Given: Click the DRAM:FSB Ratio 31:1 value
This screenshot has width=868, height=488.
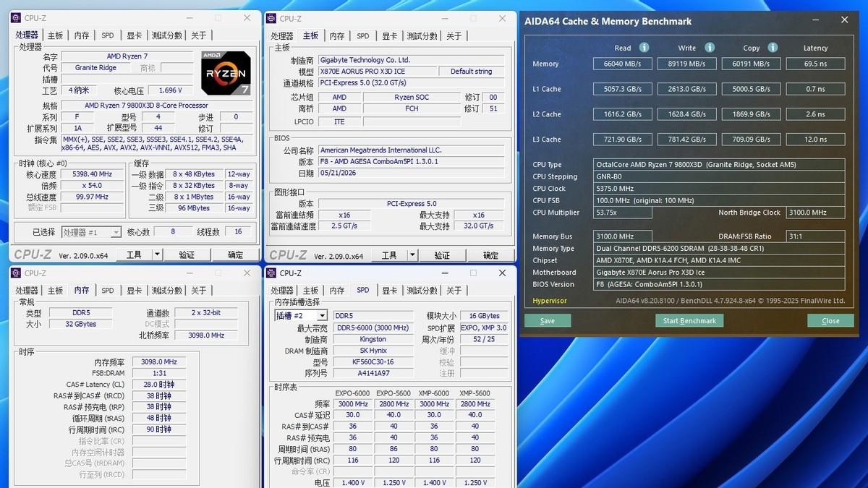Looking at the screenshot, I should (815, 236).
